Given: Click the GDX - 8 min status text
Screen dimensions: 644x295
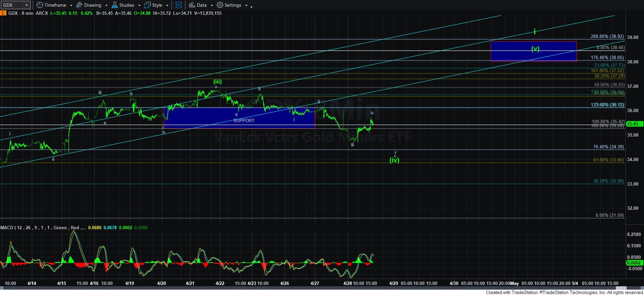Looking at the screenshot, I should point(21,13).
